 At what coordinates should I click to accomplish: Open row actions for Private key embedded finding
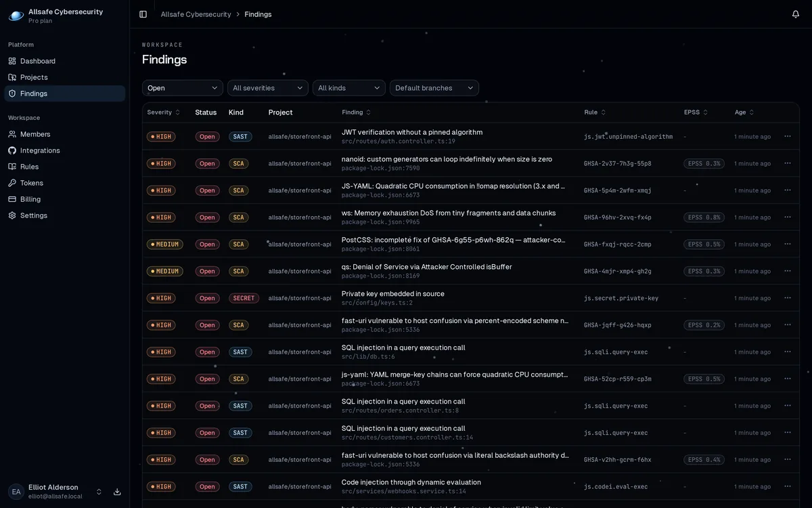pos(788,298)
